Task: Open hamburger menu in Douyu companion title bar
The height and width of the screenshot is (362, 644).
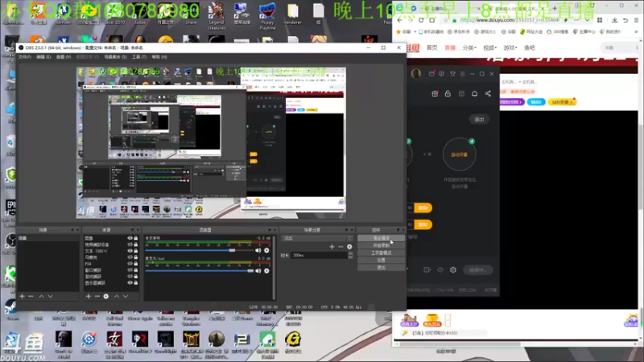Action: tap(462, 74)
